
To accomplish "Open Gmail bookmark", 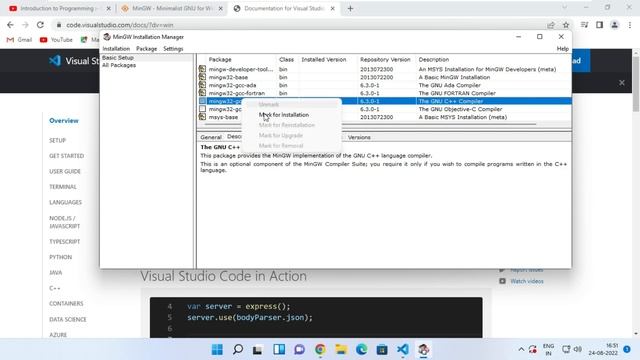I will pyautogui.click(x=19, y=40).
